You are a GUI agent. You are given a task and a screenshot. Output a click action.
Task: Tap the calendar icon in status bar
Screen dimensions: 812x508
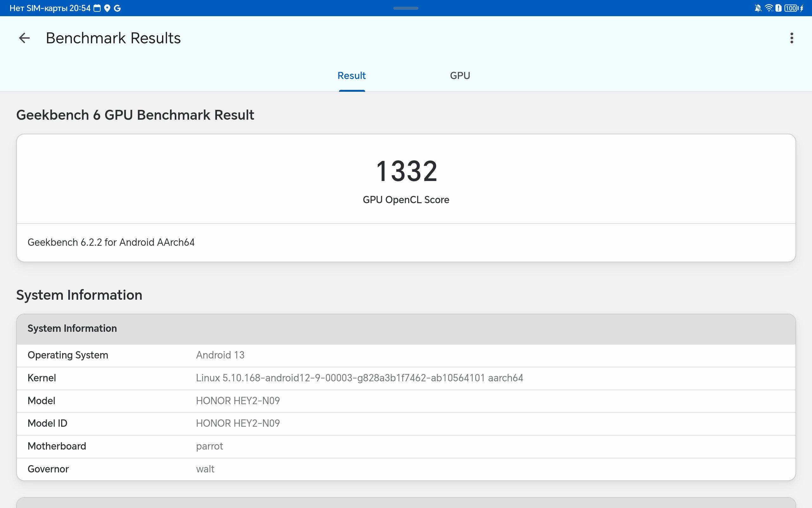click(97, 8)
